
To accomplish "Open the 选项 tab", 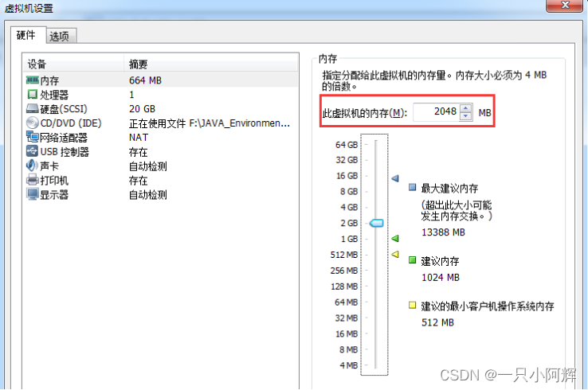I will tap(60, 37).
